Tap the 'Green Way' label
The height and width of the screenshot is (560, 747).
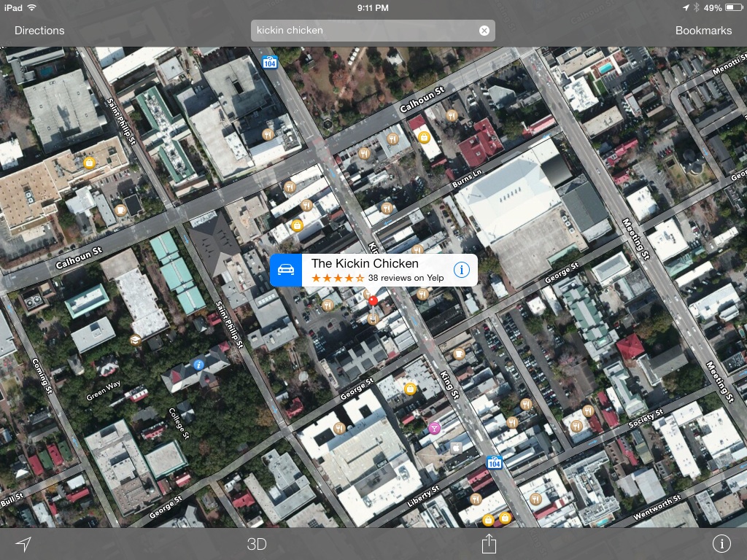click(x=104, y=391)
